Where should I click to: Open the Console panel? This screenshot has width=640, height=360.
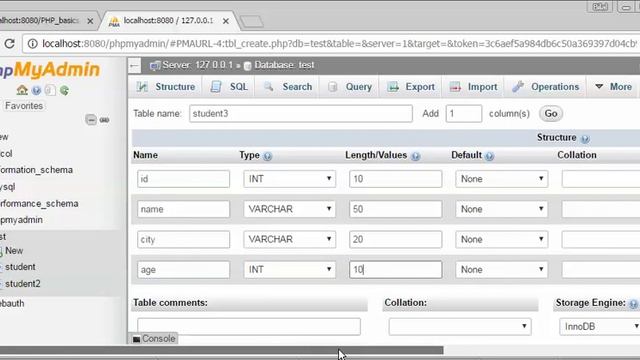click(x=154, y=338)
